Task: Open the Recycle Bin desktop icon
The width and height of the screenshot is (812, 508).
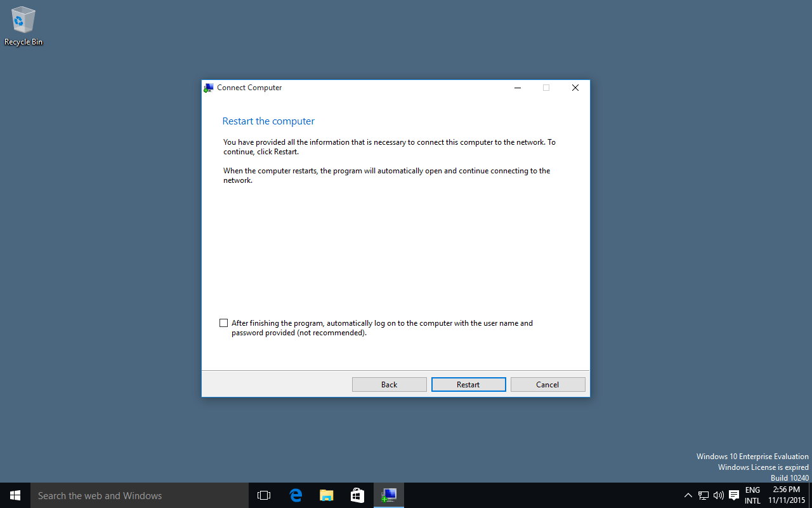Action: tap(23, 26)
